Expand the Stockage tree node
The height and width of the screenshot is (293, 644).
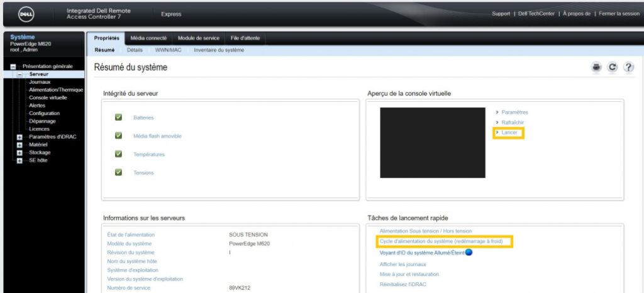19,153
